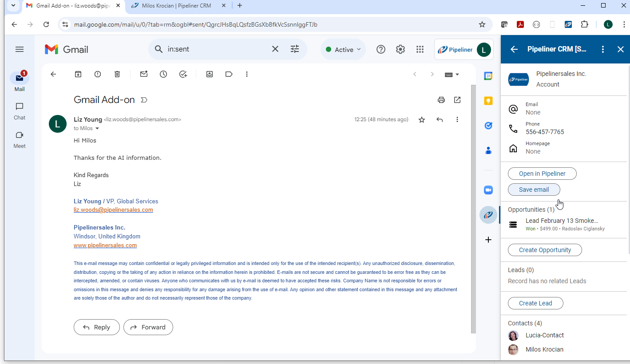Toggle Gmail main menu hamburger

[20, 49]
